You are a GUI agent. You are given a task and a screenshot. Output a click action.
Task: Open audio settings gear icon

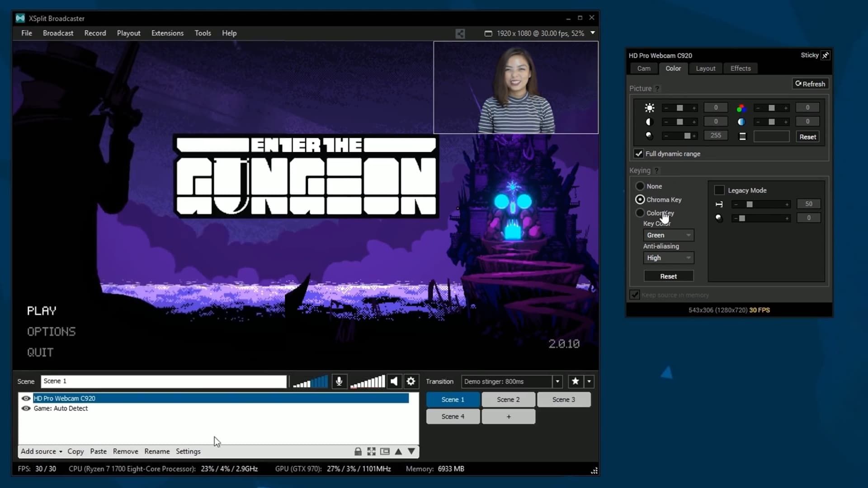[411, 381]
